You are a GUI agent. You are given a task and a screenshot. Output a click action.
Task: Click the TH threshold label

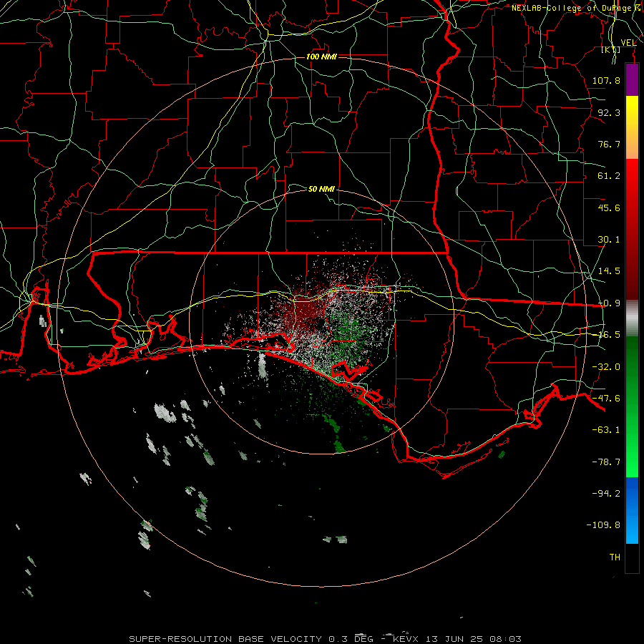[x=615, y=557]
